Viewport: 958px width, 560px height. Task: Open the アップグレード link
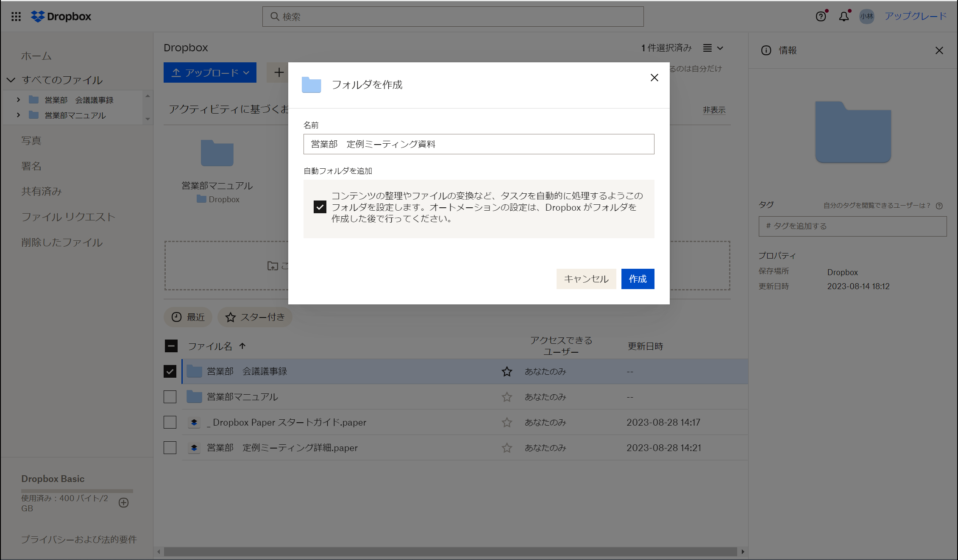click(x=916, y=16)
